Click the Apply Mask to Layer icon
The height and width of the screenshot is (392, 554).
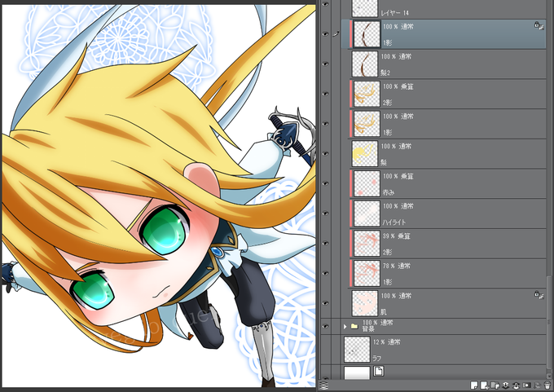coord(537,385)
